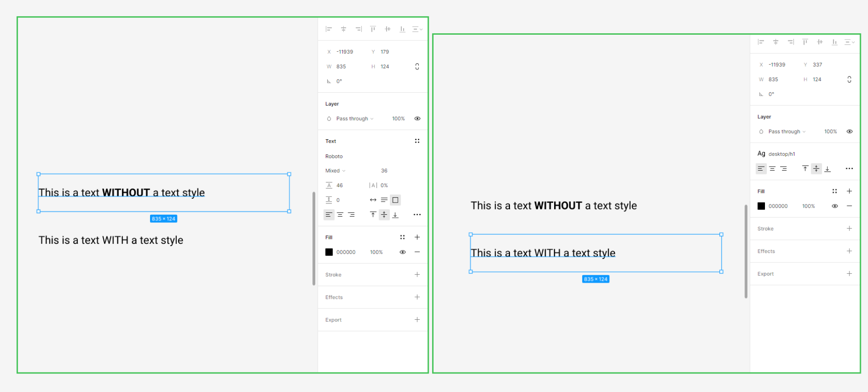868x392 pixels.
Task: Toggle fill visibility eye in left screenshot
Action: 403,252
